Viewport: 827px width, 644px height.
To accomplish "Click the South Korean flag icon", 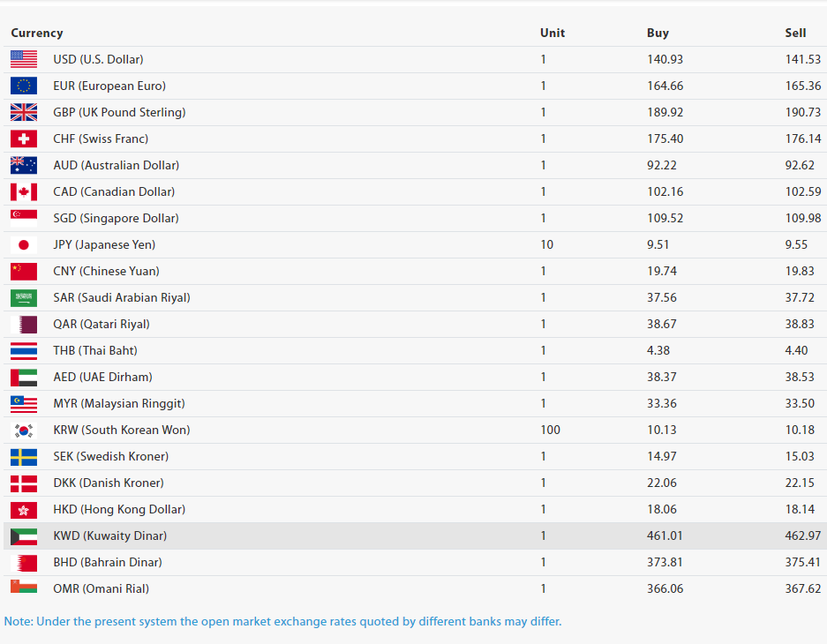I will pos(24,430).
